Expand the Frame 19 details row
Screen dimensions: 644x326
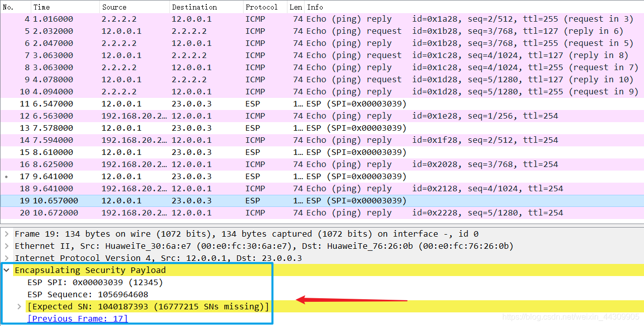point(6,234)
